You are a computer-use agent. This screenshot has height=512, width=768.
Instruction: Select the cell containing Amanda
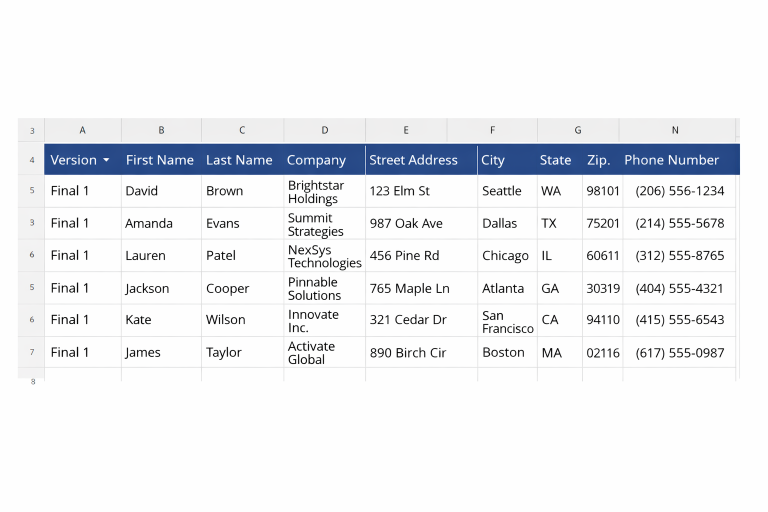161,223
